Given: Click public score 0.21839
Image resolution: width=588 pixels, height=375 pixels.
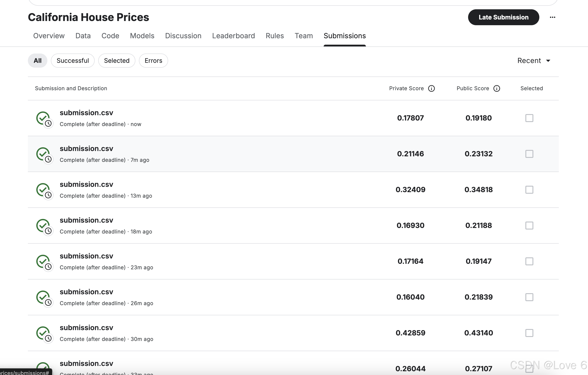Looking at the screenshot, I should tap(478, 297).
